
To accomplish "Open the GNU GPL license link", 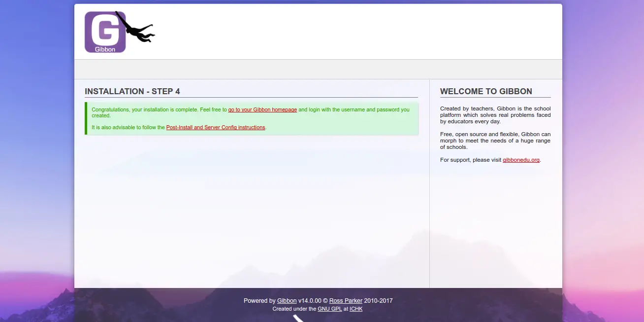I will [330, 309].
